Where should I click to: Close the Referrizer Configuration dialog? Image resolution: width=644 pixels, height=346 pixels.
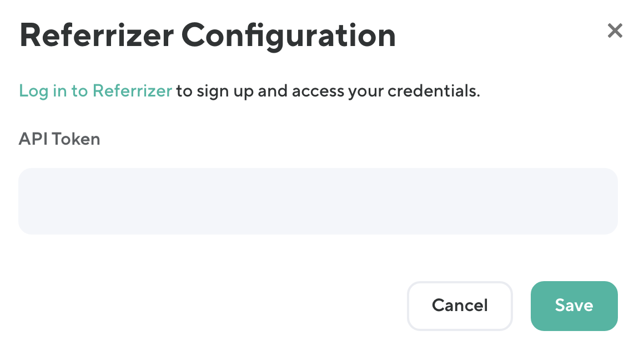[x=615, y=31]
